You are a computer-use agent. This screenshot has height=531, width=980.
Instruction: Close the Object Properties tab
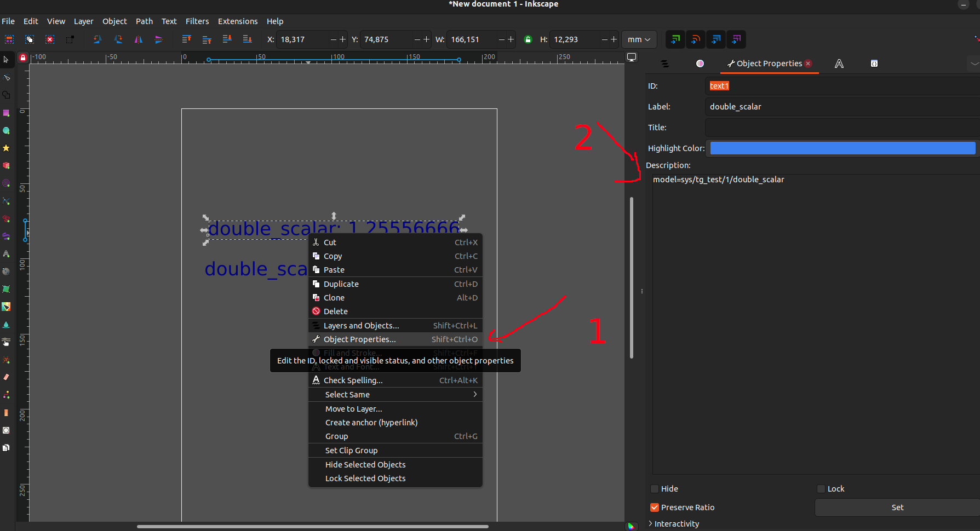click(x=808, y=64)
